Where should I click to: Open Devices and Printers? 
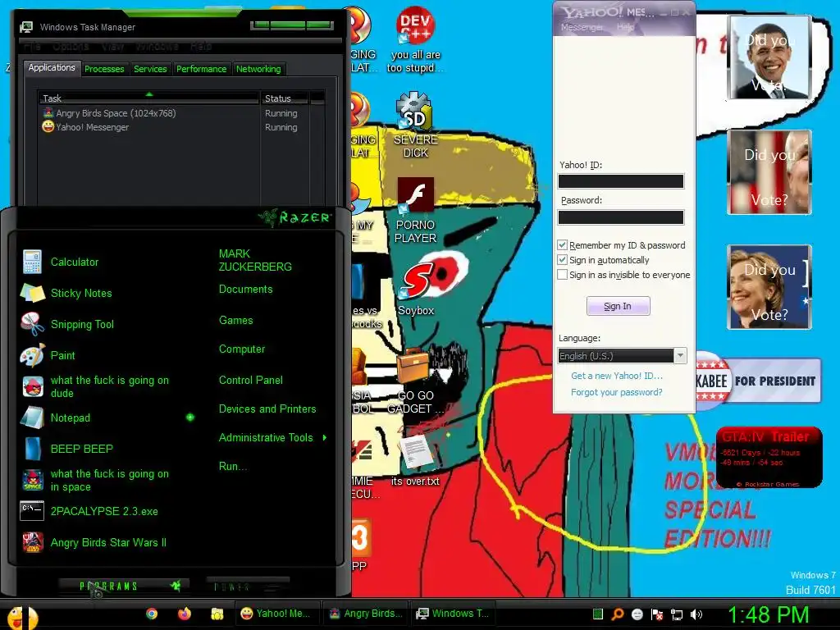pos(267,409)
